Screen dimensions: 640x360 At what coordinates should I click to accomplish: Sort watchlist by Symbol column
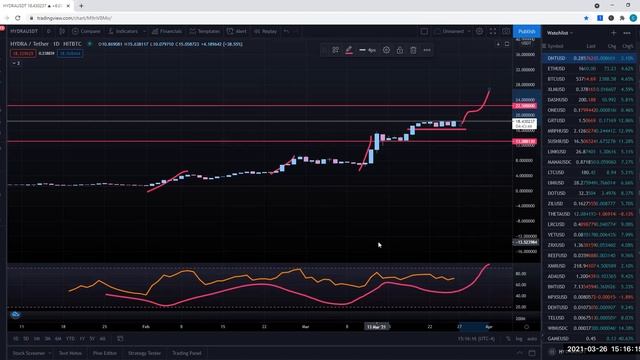point(555,46)
